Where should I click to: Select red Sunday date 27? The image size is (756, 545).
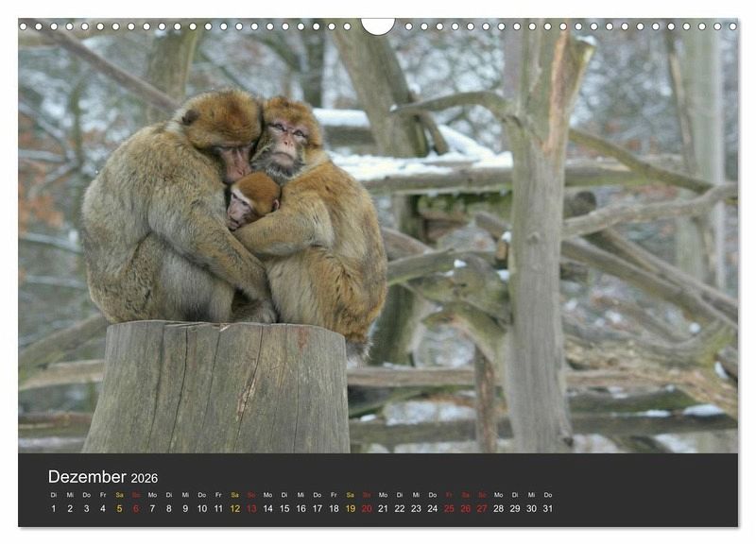click(x=482, y=508)
